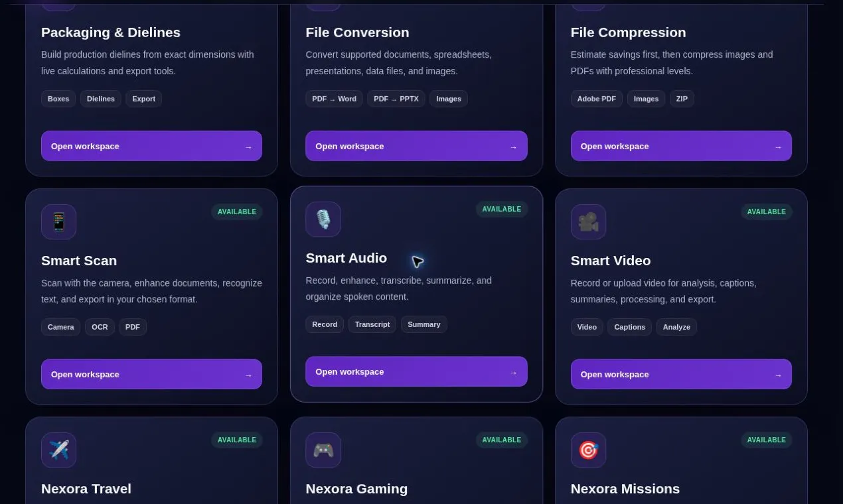Click the Smart Video camera icon
This screenshot has height=504, width=843.
coord(588,221)
